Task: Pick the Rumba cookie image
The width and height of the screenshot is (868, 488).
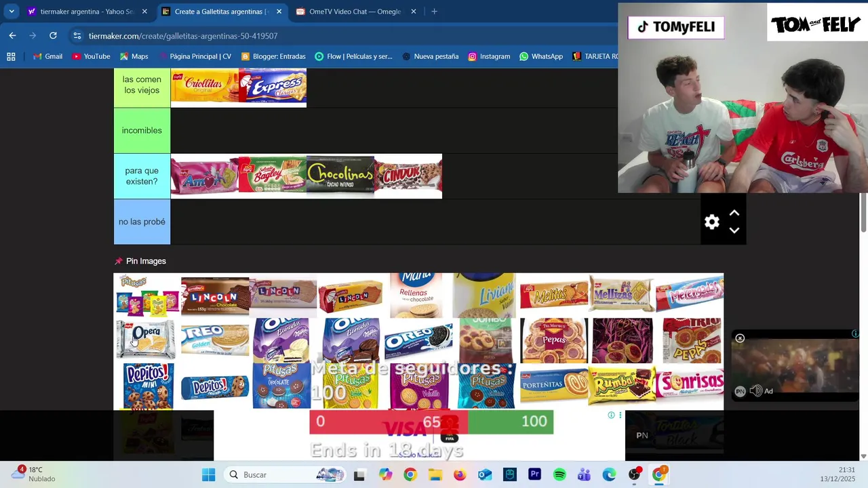Action: [x=622, y=386]
